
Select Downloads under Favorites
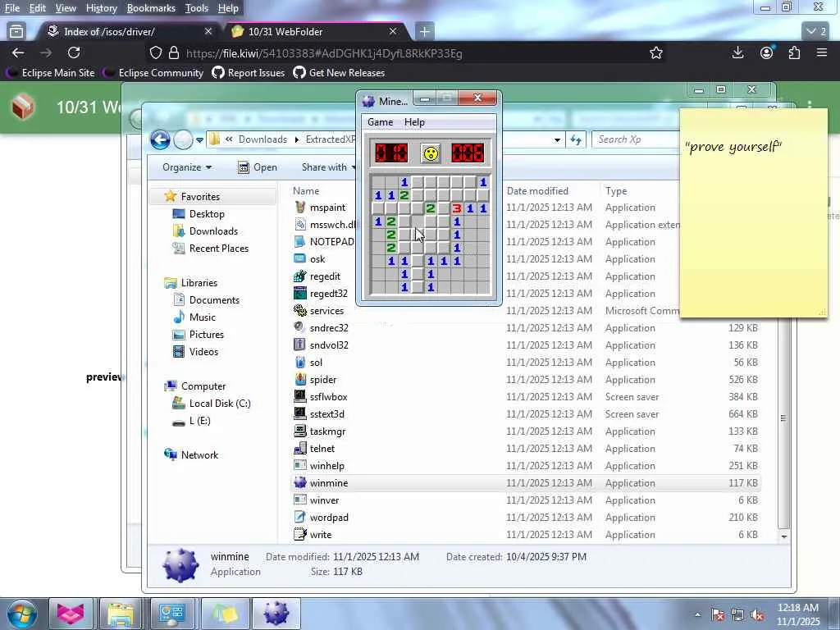(x=212, y=231)
